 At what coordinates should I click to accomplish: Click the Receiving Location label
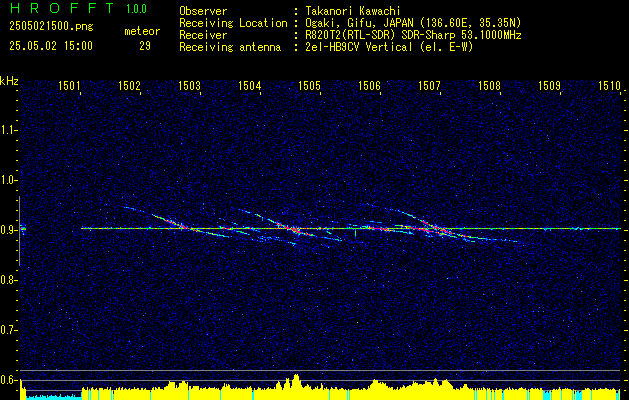coord(233,23)
